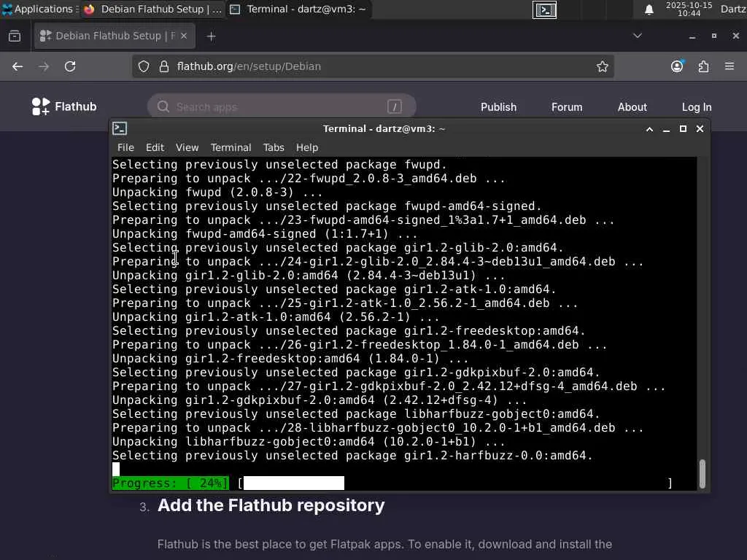Open the clock showing 2025-10-15 10:44
The width and height of the screenshot is (747, 560).
(x=689, y=9)
